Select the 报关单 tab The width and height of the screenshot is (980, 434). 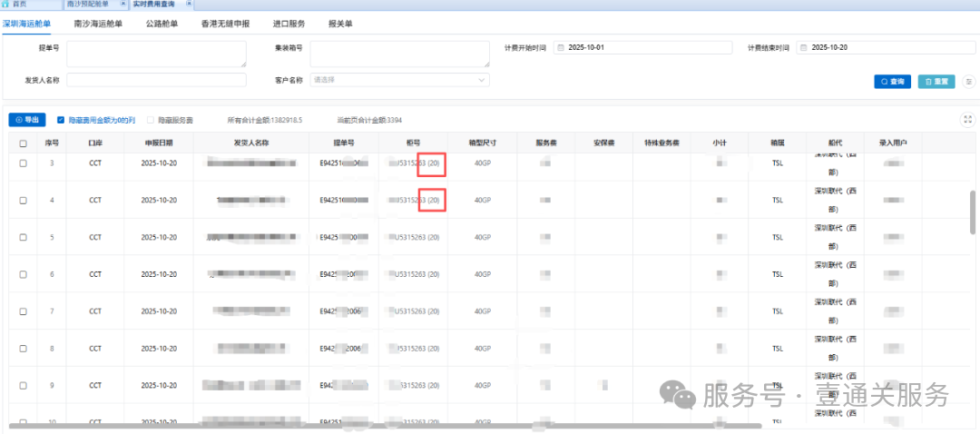tap(341, 24)
